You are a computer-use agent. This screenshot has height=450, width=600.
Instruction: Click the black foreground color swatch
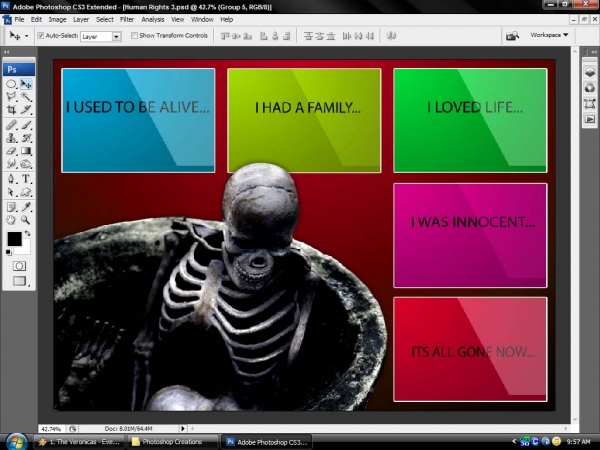(x=15, y=239)
